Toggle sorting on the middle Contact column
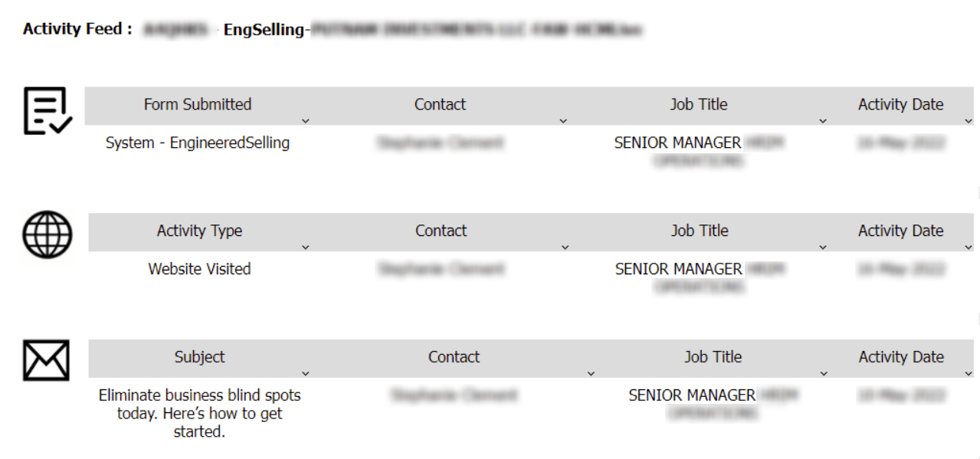Image resolution: width=980 pixels, height=459 pixels. 440,231
